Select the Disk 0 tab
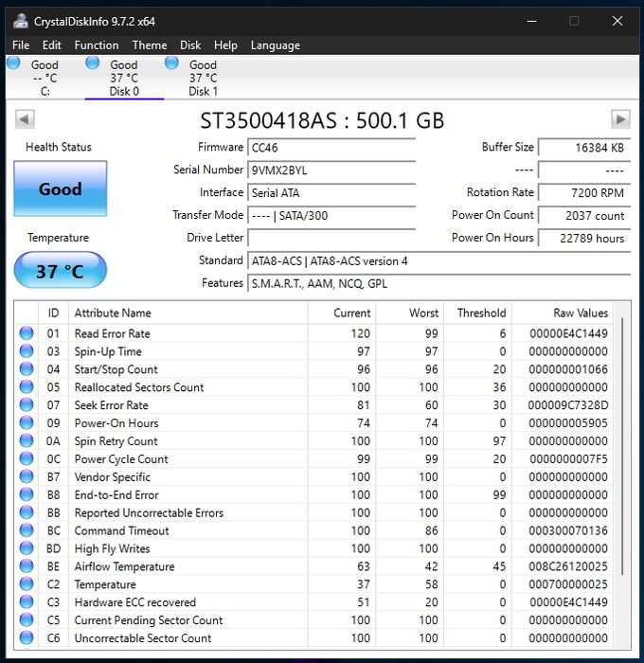Image resolution: width=644 pixels, height=663 pixels. 124,78
